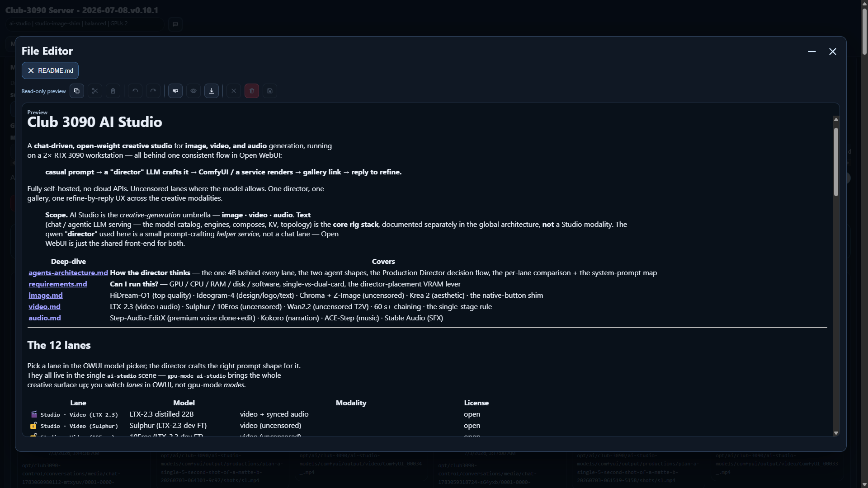Click the "Covers" table header
This screenshot has width=868, height=488.
(383, 261)
